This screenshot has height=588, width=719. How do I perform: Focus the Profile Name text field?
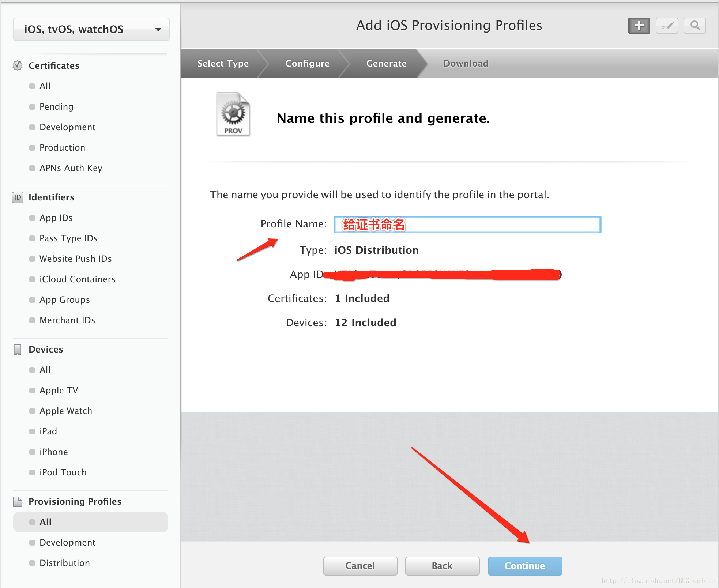click(468, 225)
